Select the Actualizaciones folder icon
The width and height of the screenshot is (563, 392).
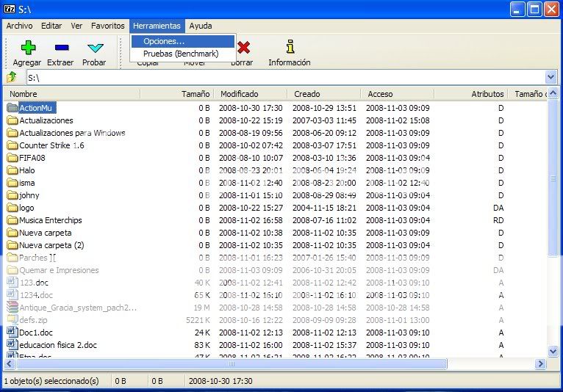12,120
